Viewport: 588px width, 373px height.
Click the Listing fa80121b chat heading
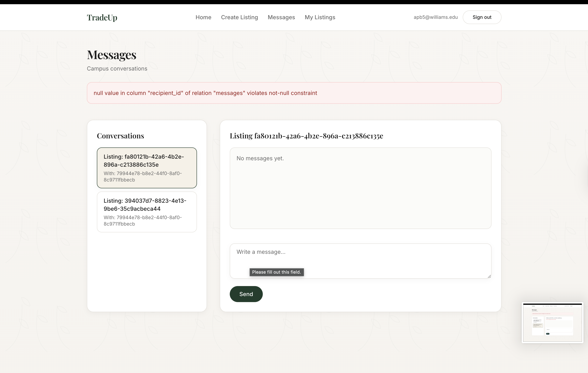[306, 136]
